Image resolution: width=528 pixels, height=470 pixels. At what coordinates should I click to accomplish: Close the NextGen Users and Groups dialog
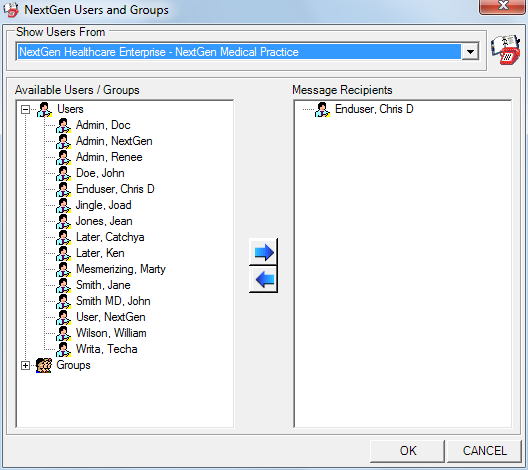pyautogui.click(x=503, y=6)
